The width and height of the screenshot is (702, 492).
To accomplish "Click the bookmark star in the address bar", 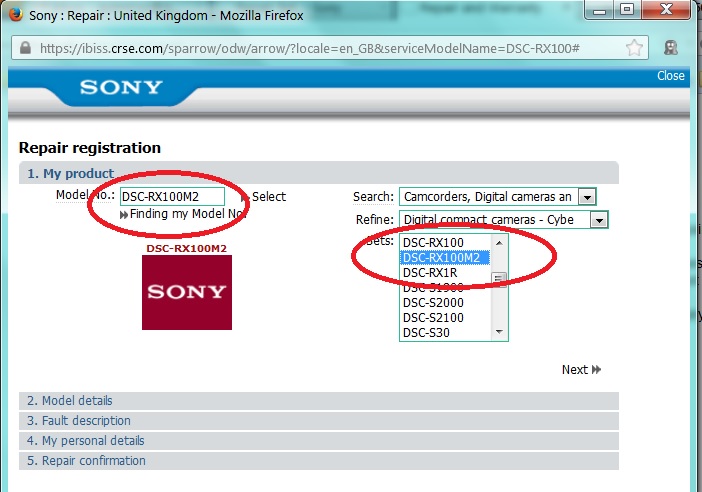I will [634, 48].
